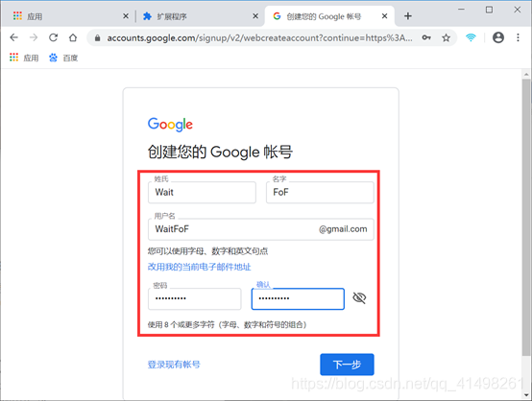532x401 pixels.
Task: Click the address bar URL
Action: [x=259, y=38]
